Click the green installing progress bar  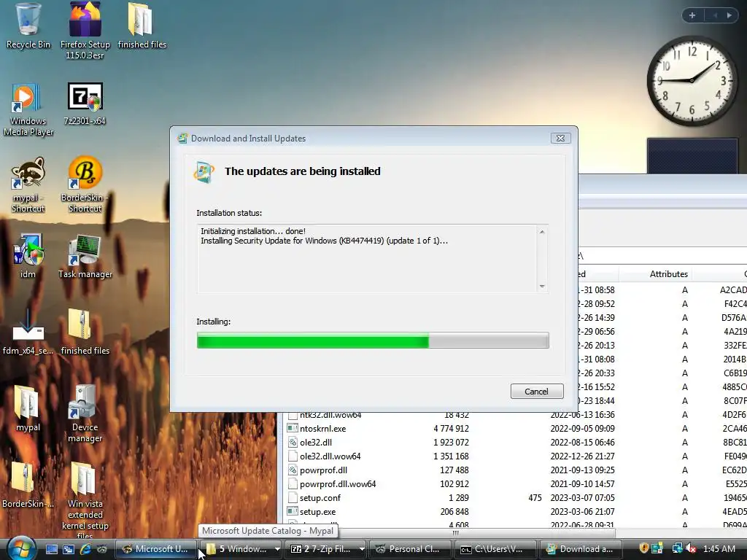point(373,341)
